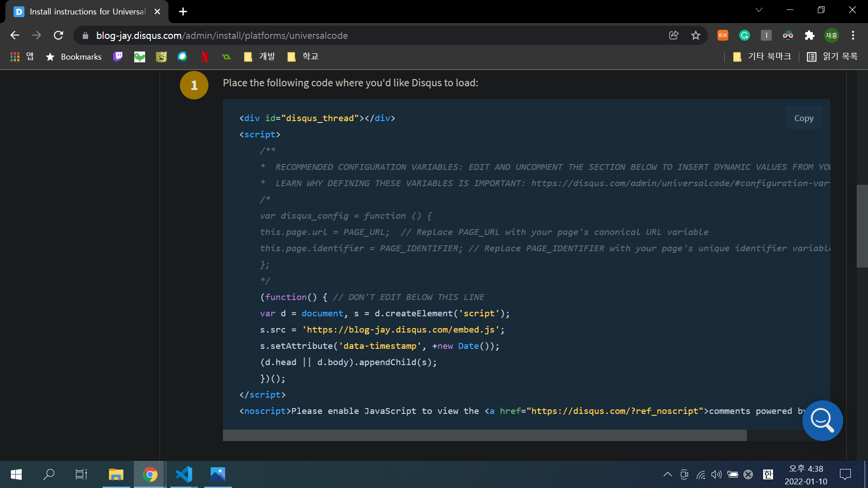Reload the Disqus install page

pyautogui.click(x=58, y=35)
